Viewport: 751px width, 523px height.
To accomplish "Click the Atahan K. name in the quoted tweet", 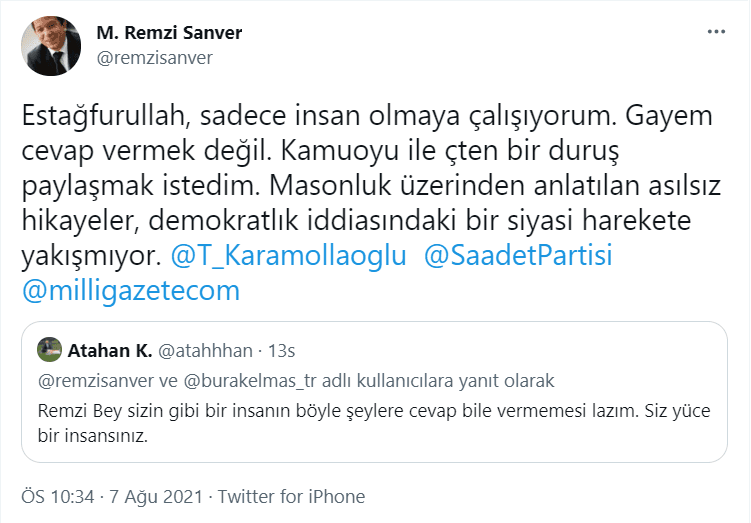I will click(x=110, y=350).
